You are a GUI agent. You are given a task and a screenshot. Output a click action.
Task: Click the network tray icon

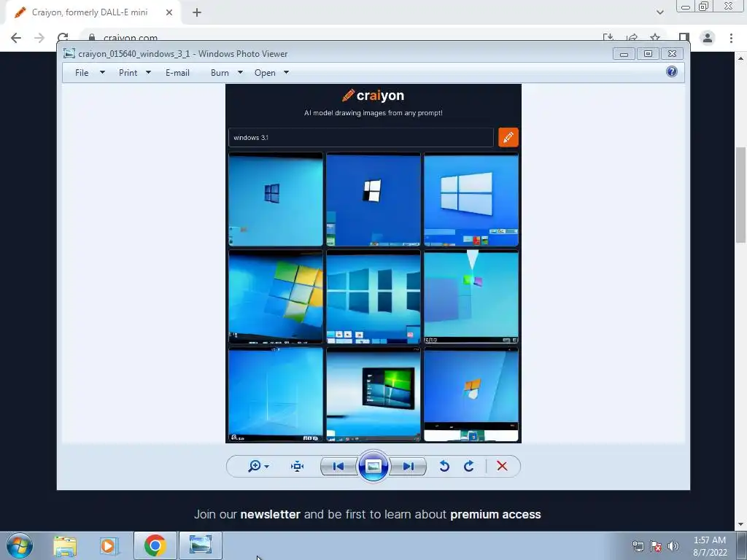point(638,546)
